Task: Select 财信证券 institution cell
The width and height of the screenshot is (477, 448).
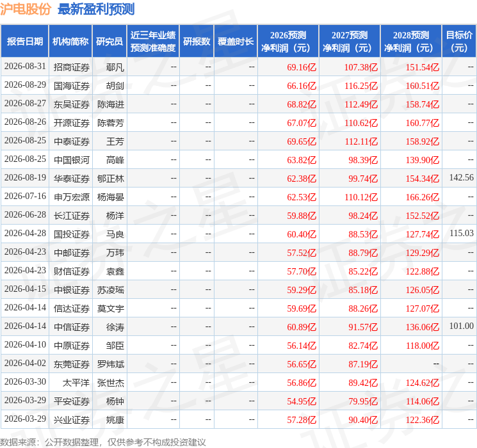Action: 72,271
